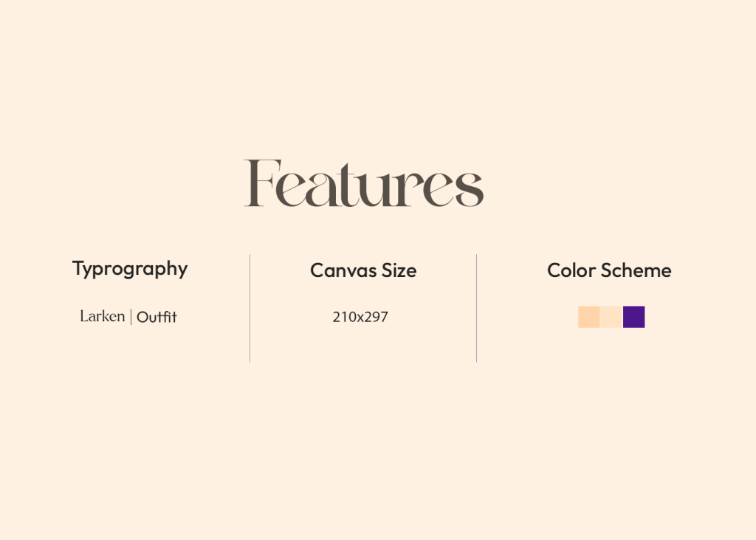756x540 pixels.
Task: Select the 210x297 dimensions text
Action: tap(360, 317)
